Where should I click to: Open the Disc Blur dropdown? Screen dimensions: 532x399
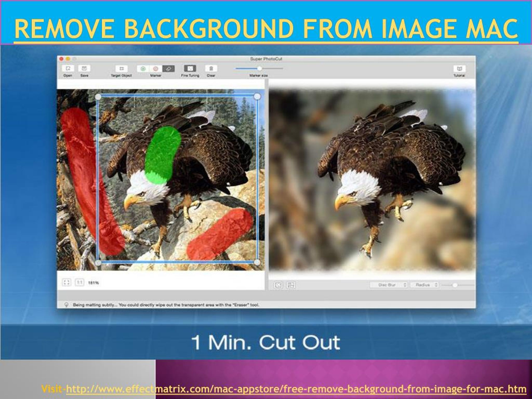tap(388, 285)
